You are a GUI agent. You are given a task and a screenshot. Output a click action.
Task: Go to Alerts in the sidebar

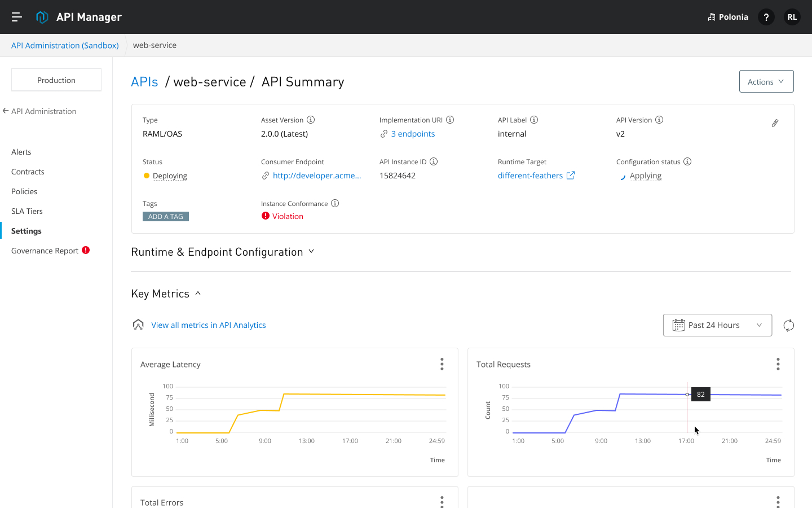(21, 152)
